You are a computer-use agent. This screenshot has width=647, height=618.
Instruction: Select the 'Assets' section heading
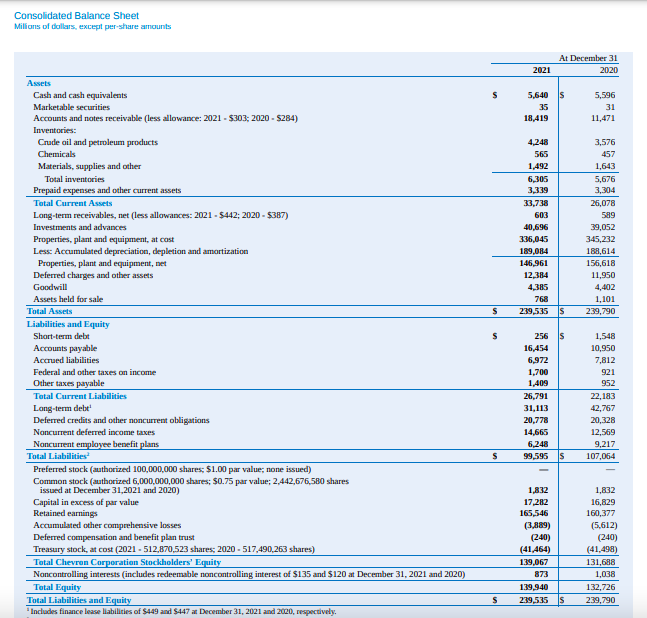(x=39, y=83)
